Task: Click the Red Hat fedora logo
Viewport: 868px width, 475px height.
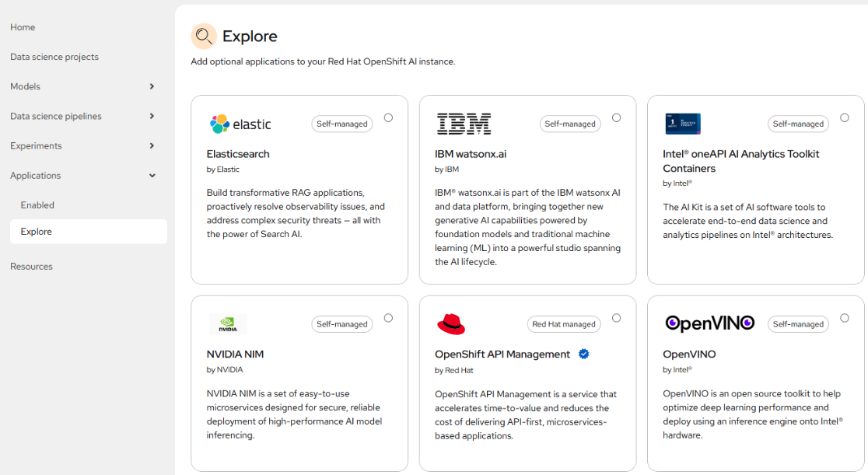Action: [x=451, y=323]
